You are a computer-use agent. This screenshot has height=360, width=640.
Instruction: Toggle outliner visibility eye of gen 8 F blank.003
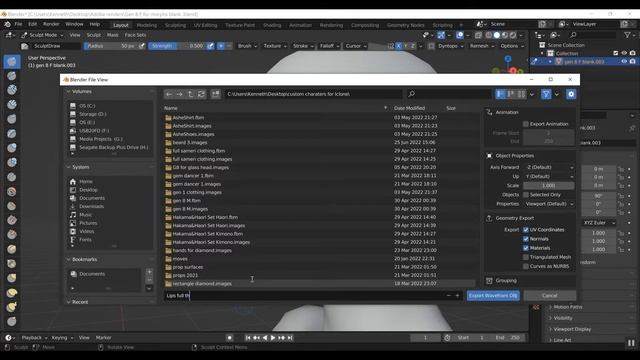point(624,62)
